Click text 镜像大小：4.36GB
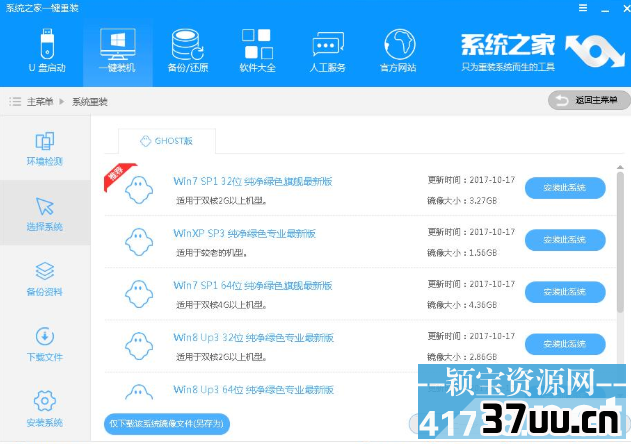631x444 pixels. tap(462, 305)
